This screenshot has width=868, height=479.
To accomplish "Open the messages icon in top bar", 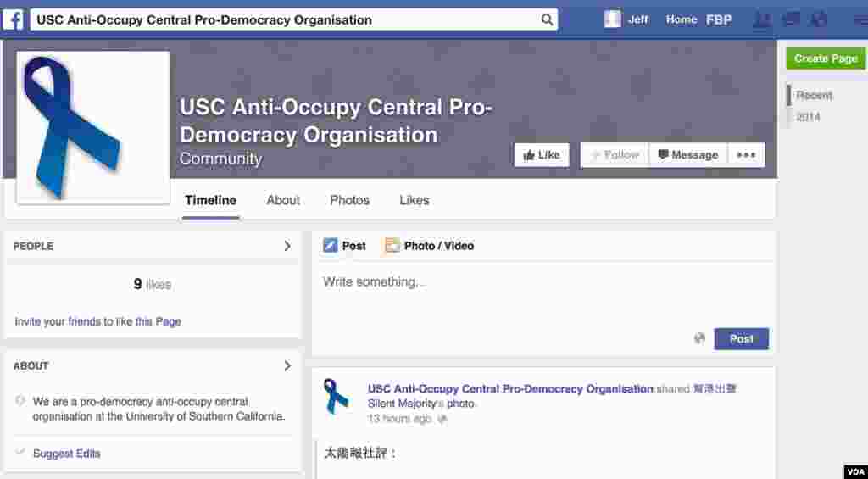I will tap(791, 19).
